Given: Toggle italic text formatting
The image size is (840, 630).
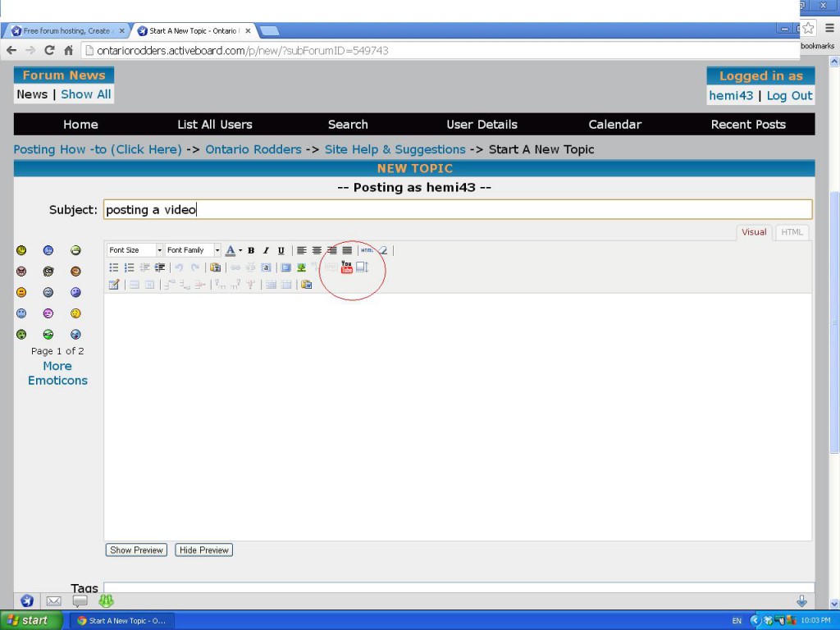Looking at the screenshot, I should 266,250.
